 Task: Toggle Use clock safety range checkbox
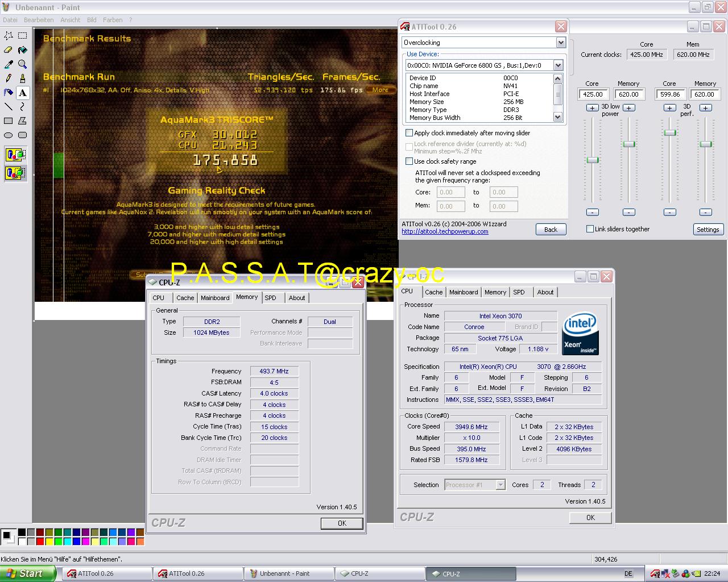(x=409, y=161)
